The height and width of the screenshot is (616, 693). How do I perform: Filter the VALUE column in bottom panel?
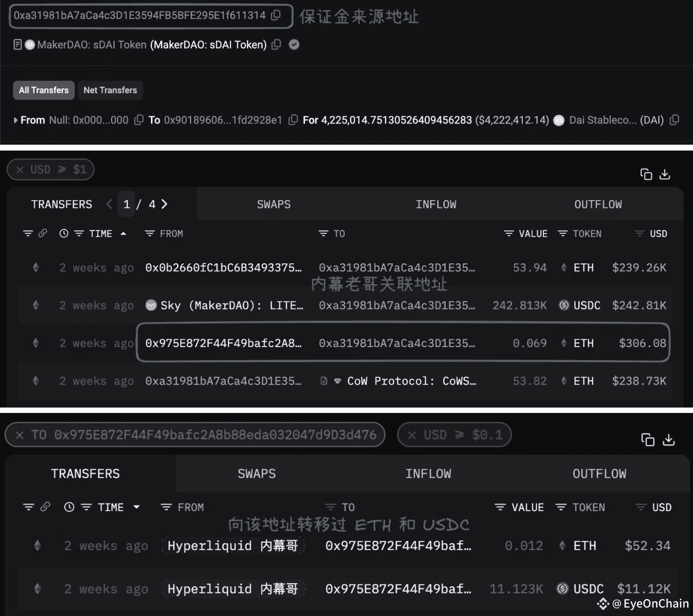point(500,507)
